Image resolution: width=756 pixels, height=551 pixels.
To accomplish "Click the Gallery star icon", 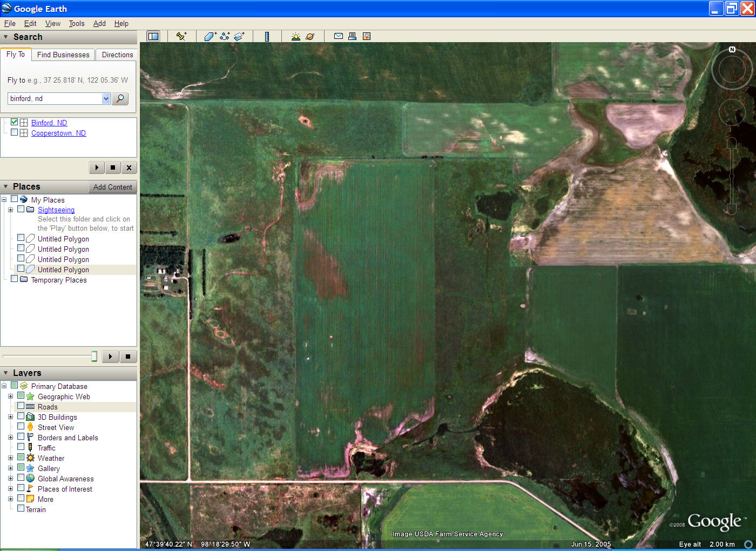I will tap(30, 468).
